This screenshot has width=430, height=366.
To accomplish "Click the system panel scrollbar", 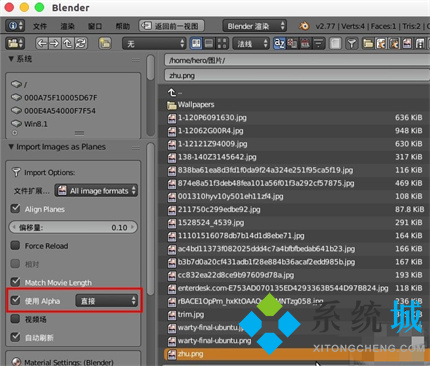I will [151, 68].
